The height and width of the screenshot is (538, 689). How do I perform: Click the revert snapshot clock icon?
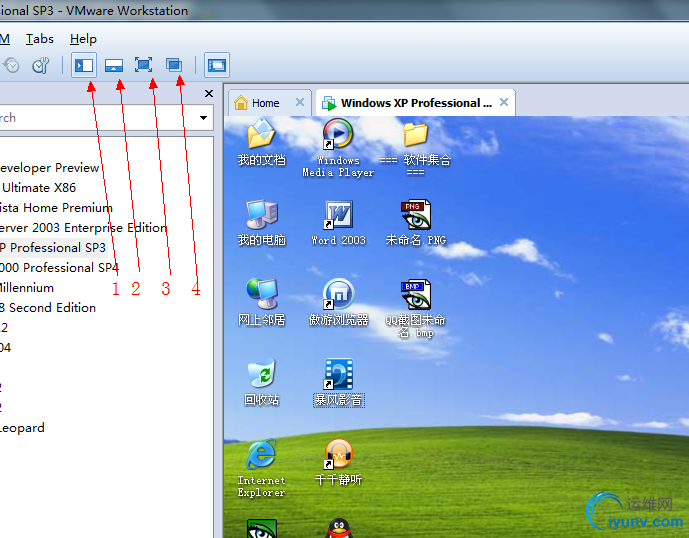point(11,65)
